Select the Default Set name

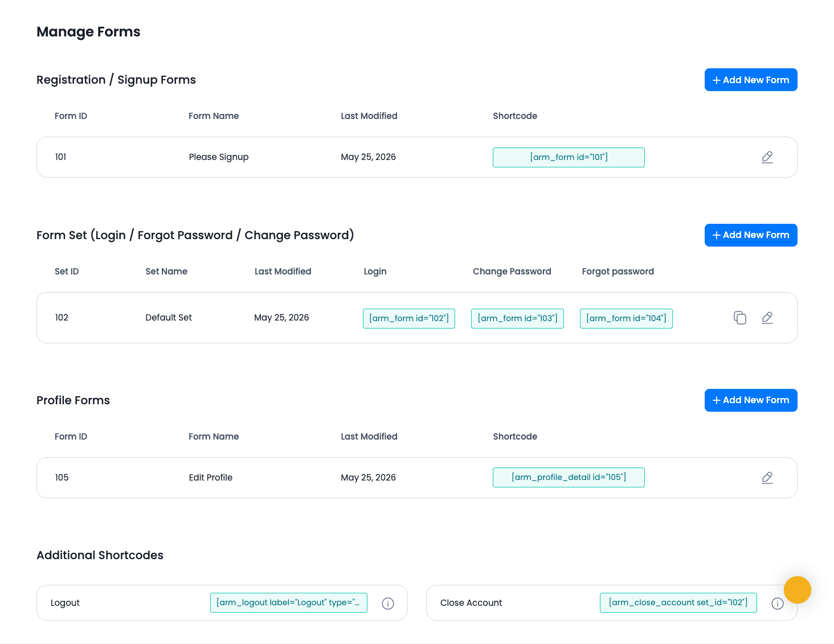coord(169,318)
